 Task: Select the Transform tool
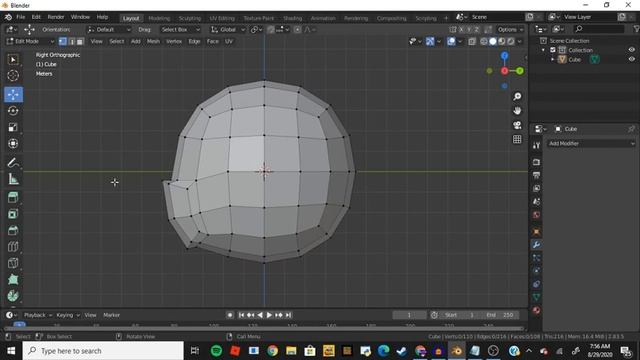[13, 144]
